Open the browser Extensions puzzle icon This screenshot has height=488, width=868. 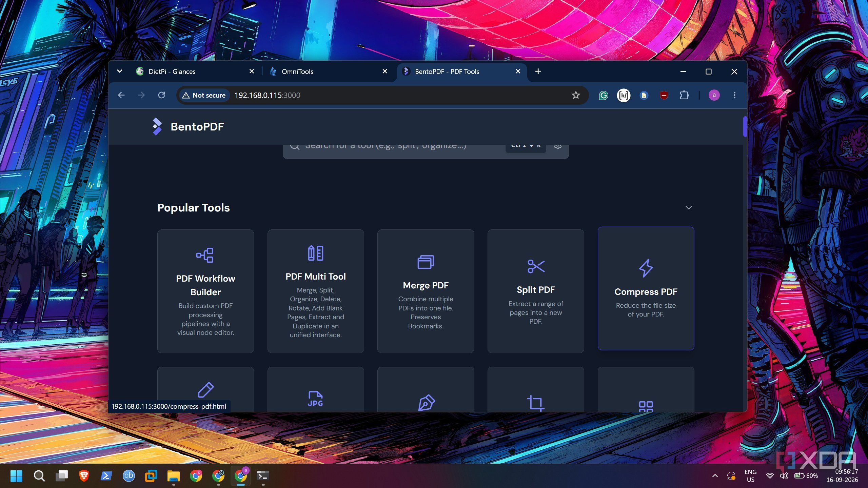684,95
